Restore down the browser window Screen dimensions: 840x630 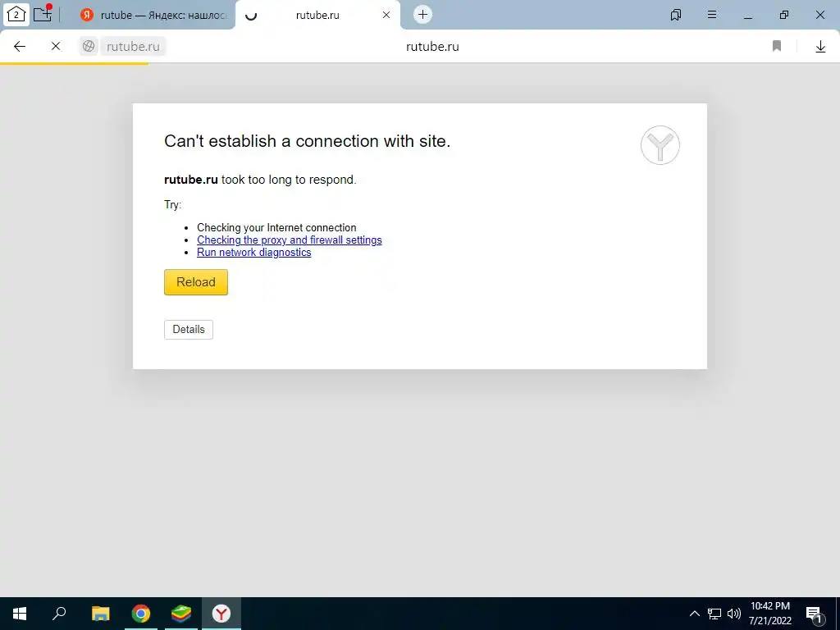[783, 15]
